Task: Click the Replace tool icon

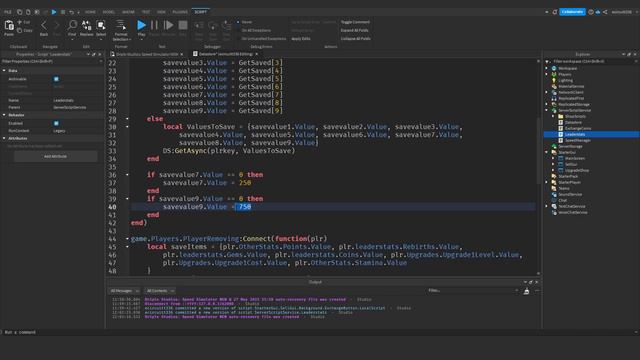Action: 87,26
